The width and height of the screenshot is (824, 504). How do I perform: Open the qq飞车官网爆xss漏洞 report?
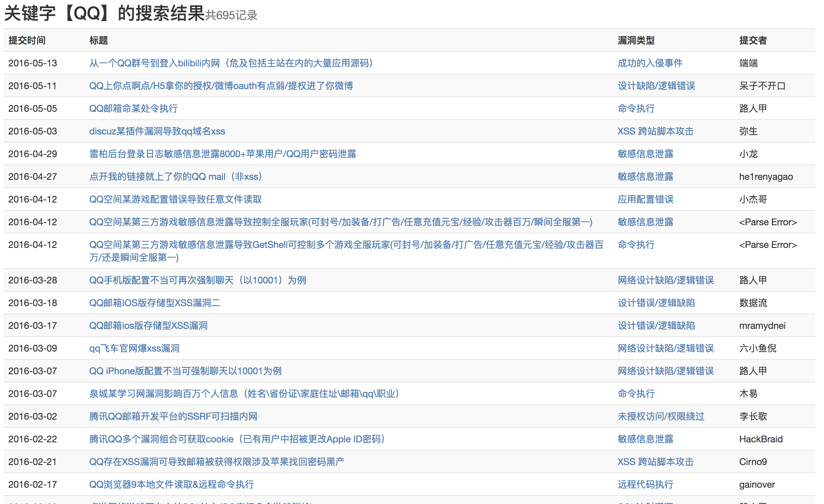point(134,349)
